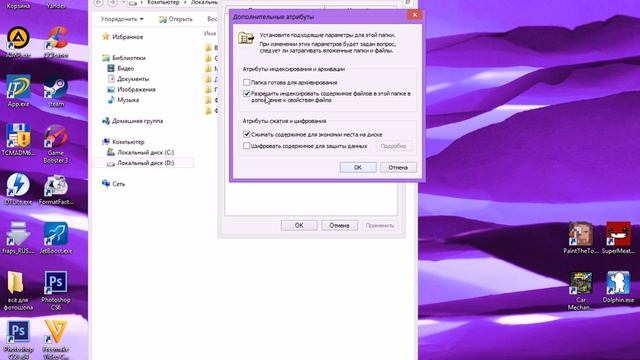Select the Dolphin.exe desktop icon
The height and width of the screenshot is (360, 640).
[x=618, y=287]
